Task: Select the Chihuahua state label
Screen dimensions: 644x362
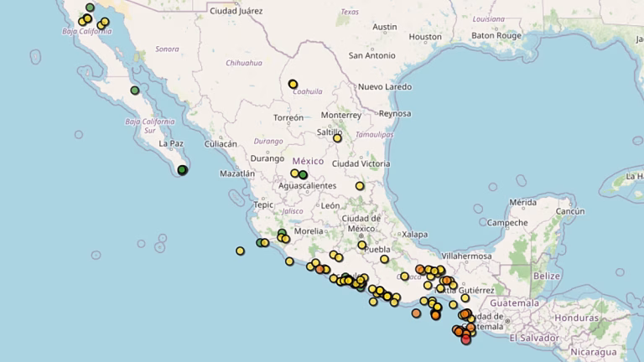Action: pos(244,63)
